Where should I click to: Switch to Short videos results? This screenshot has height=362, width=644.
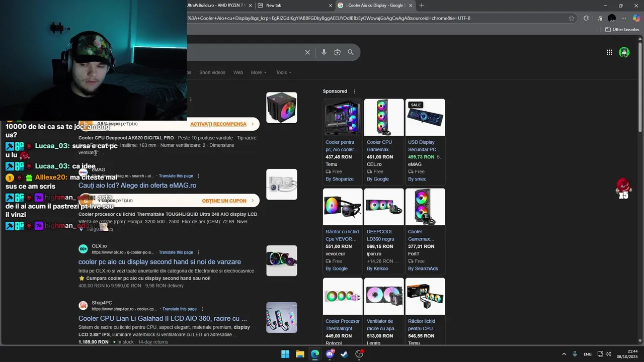(212, 72)
